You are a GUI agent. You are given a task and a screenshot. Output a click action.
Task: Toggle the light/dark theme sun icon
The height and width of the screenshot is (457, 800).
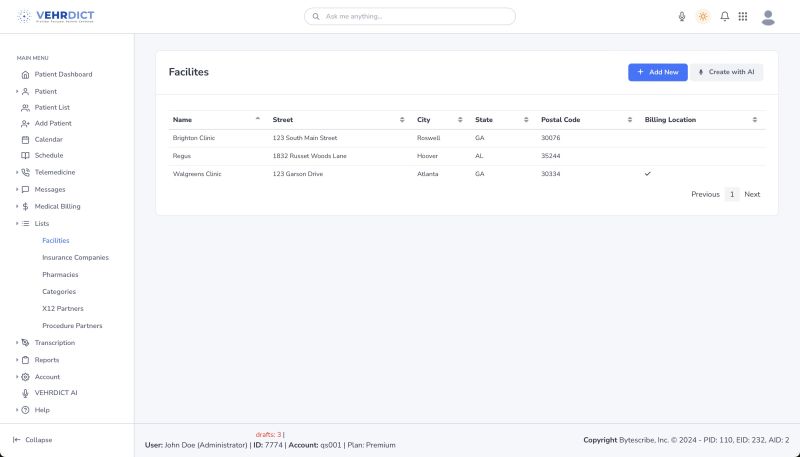click(x=703, y=16)
